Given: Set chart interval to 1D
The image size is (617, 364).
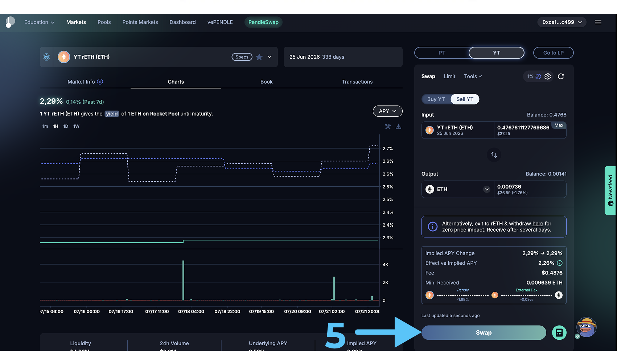Looking at the screenshot, I should [x=66, y=127].
